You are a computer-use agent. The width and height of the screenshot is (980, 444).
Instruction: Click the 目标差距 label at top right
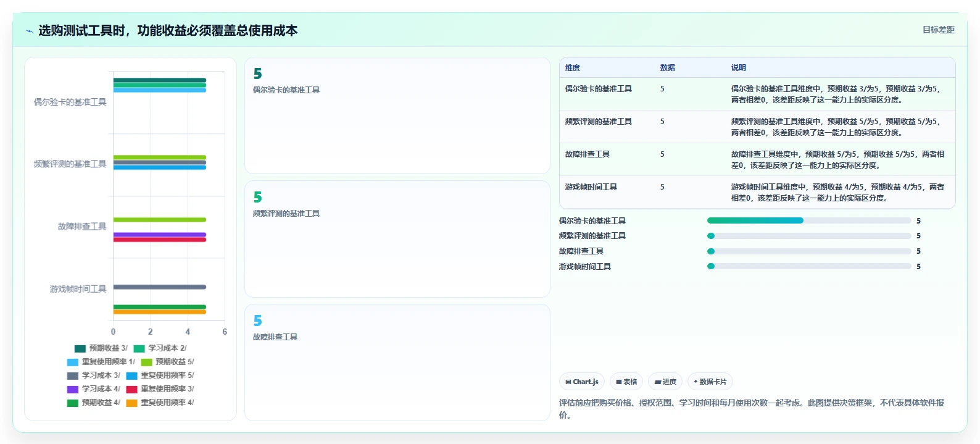click(x=938, y=30)
